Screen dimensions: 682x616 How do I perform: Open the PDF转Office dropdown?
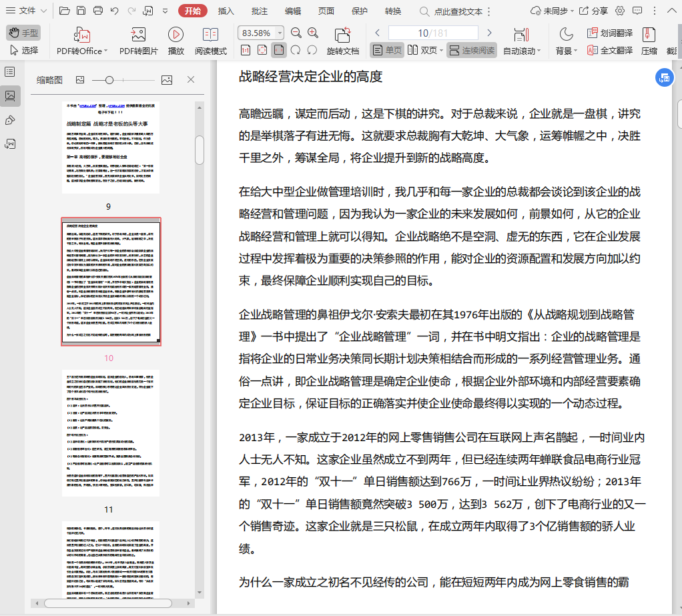point(82,41)
